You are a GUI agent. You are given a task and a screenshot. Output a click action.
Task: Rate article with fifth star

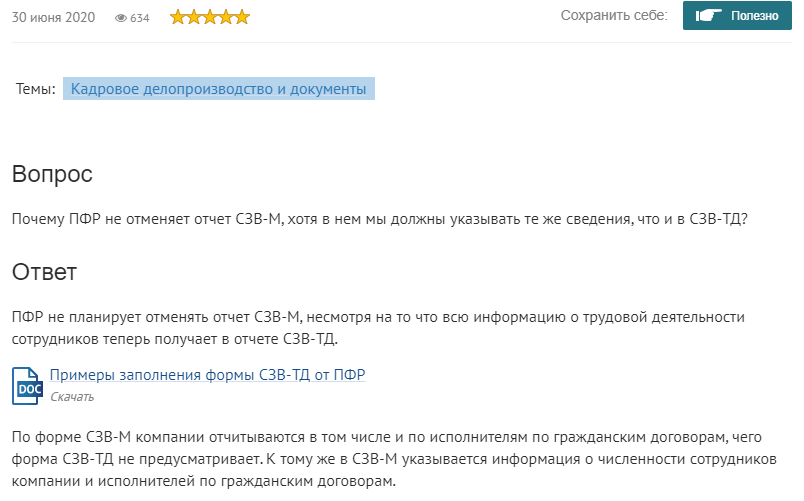point(242,17)
